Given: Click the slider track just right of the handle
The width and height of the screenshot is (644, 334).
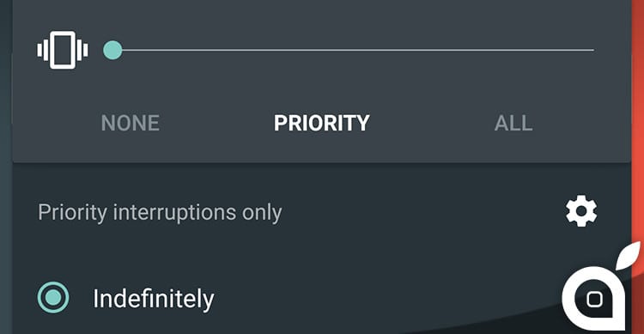Looking at the screenshot, I should [x=133, y=50].
